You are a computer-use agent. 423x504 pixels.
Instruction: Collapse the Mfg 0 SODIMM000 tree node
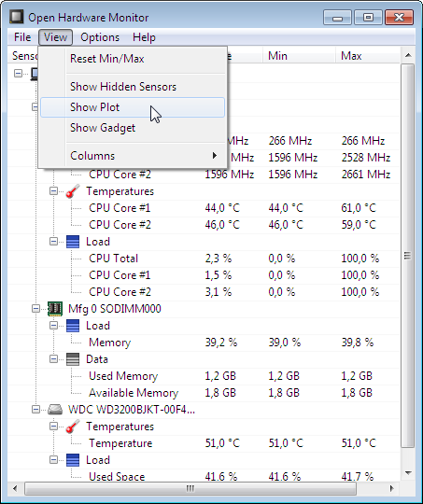tap(35, 309)
